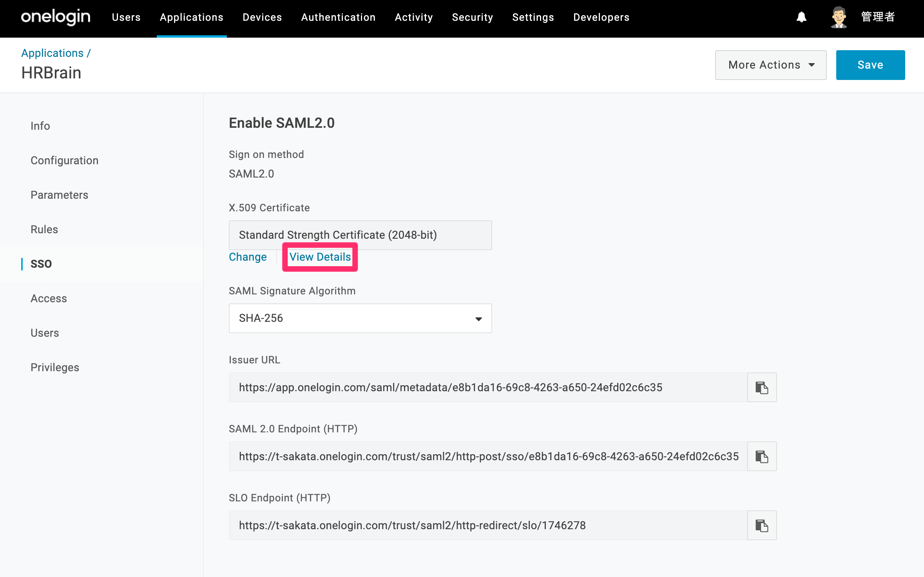This screenshot has width=924, height=577.
Task: Click the Change certificate link
Action: [x=248, y=257]
